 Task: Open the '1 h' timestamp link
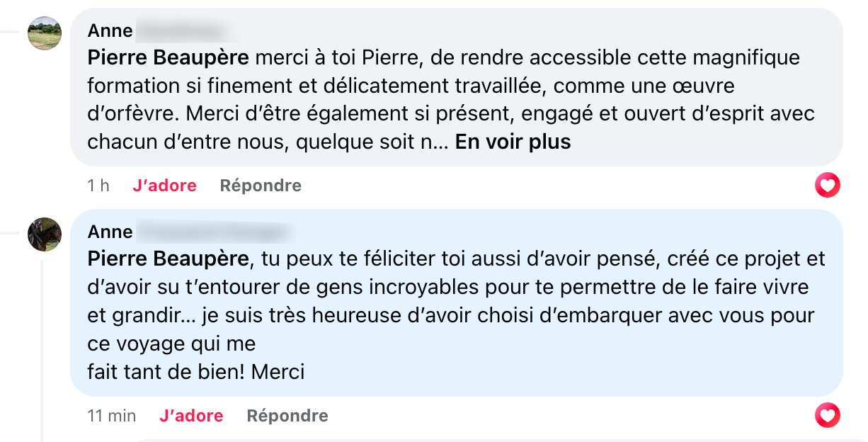(98, 186)
